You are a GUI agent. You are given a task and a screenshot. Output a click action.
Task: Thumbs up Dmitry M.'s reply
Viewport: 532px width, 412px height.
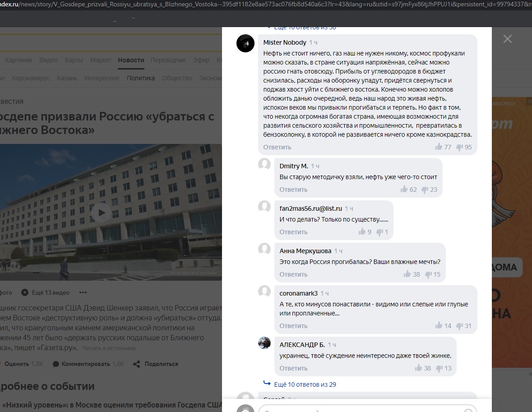coord(404,190)
